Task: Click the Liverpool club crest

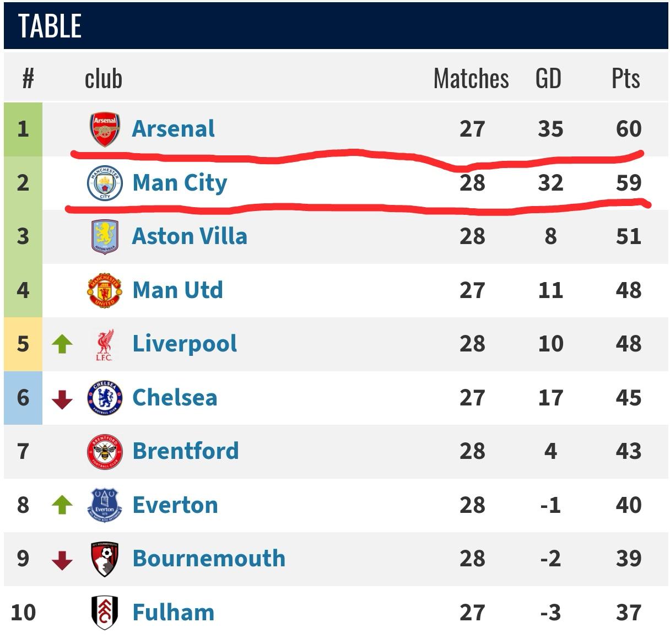Action: tap(105, 344)
